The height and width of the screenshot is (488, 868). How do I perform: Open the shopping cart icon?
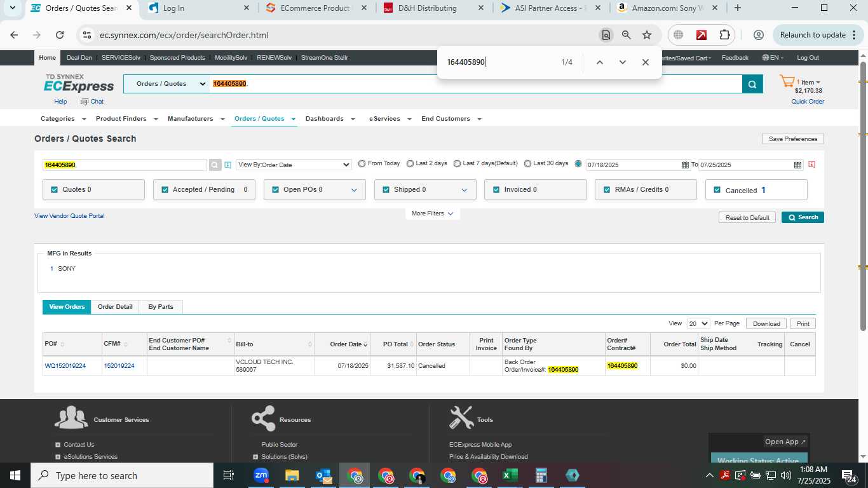pos(787,82)
